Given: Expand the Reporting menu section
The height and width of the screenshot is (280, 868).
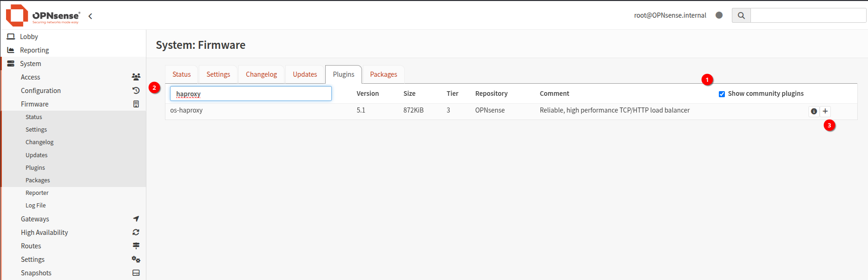Looking at the screenshot, I should click(x=34, y=50).
